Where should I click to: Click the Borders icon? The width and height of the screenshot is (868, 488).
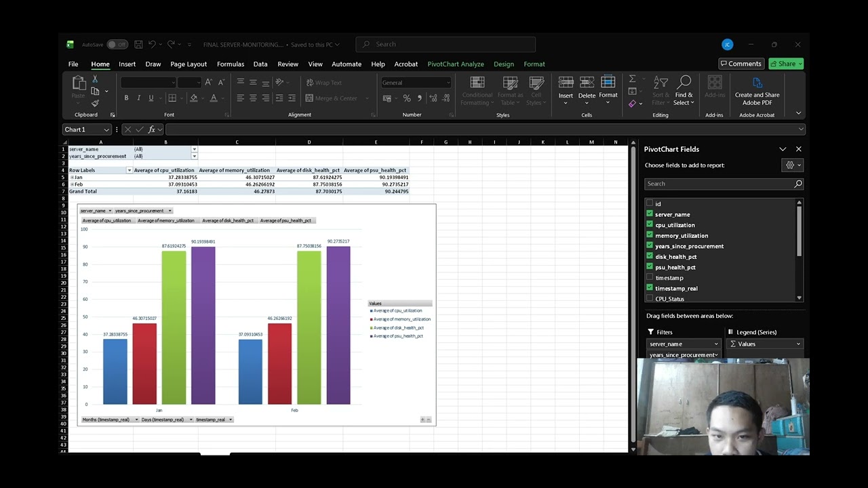pos(172,98)
